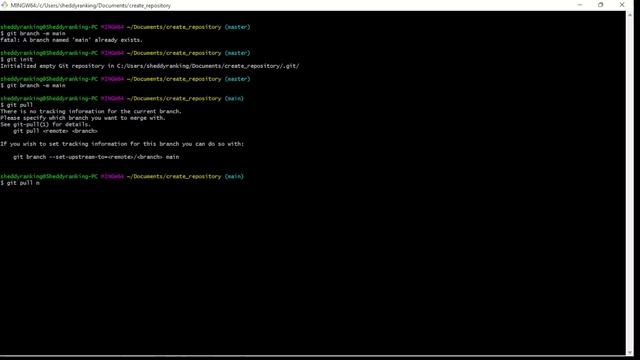640x360 pixels.
Task: Click the "git branch --set-upstream-to" suggestion line
Action: [x=96, y=157]
